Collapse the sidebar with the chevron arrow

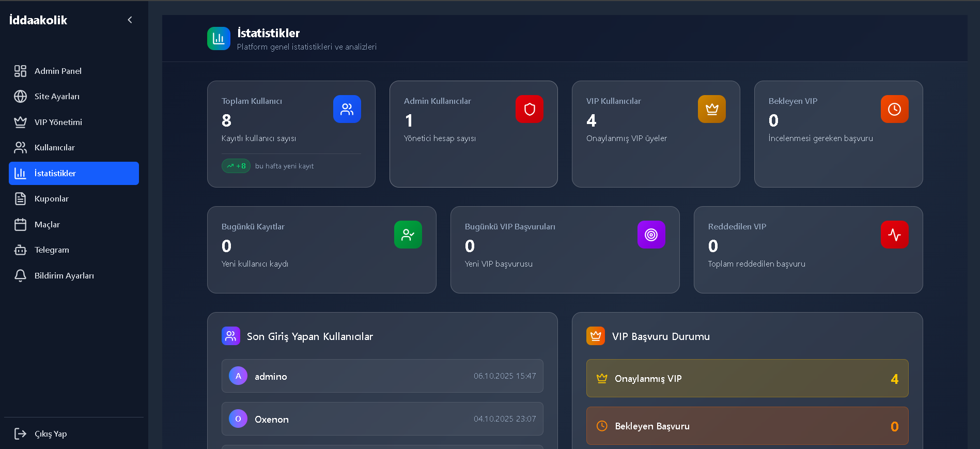point(130,20)
